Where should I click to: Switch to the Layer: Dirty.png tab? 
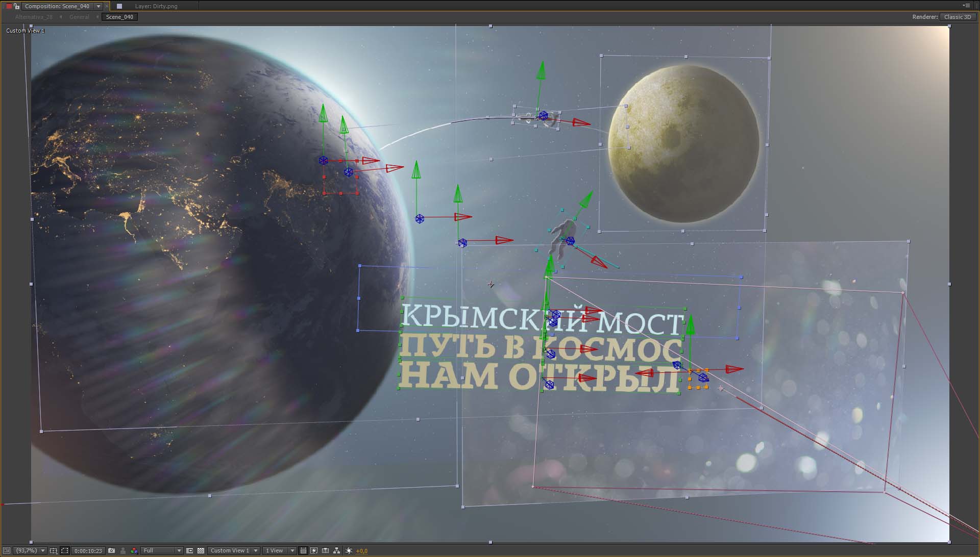(156, 6)
